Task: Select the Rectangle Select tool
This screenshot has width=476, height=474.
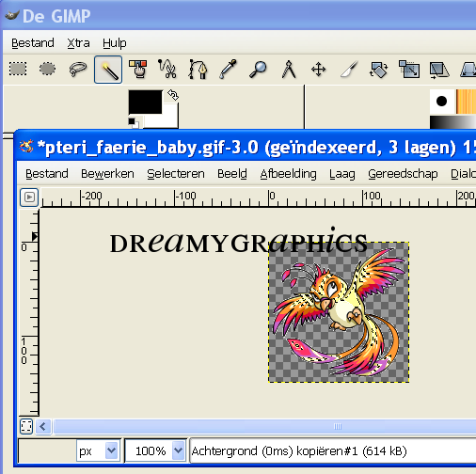Action: [x=18, y=69]
